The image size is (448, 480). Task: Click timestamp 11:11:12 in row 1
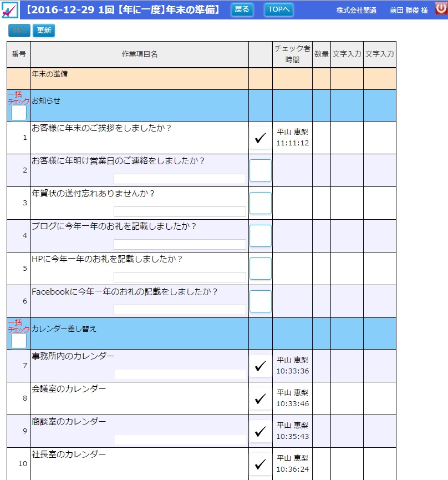click(x=293, y=143)
